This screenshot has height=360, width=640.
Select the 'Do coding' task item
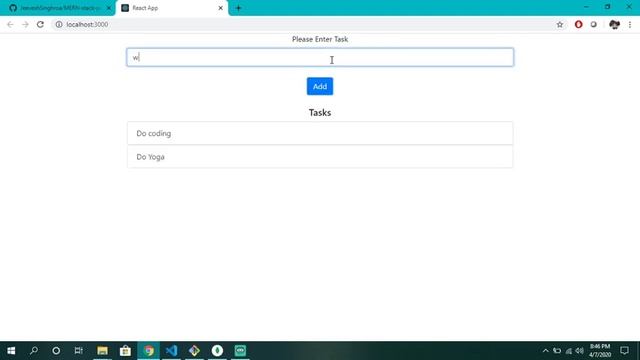click(320, 133)
